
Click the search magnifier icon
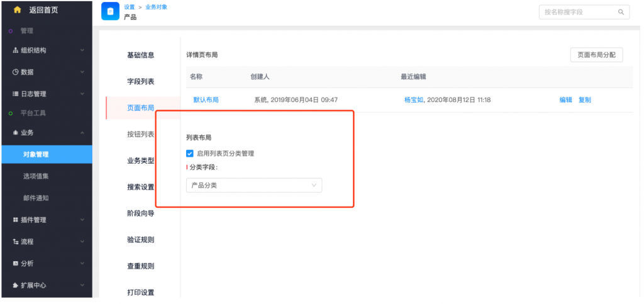(621, 12)
